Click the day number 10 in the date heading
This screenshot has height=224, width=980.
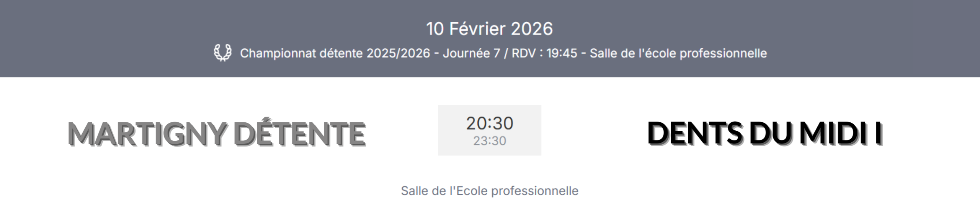[x=435, y=29]
